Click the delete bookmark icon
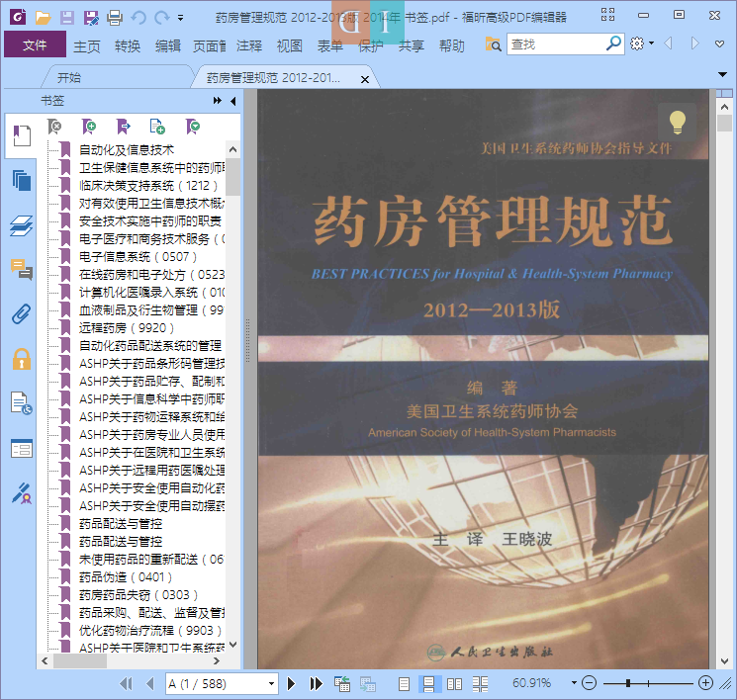This screenshot has width=737, height=700. 54,127
